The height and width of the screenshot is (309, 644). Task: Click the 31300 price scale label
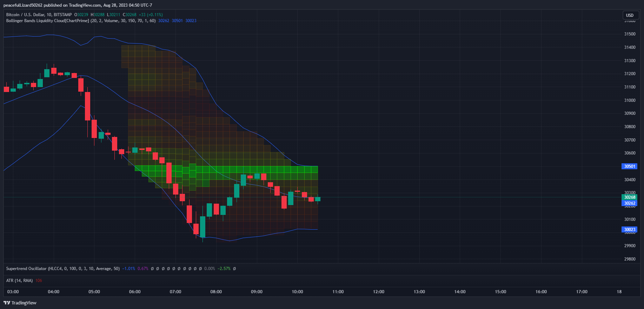tap(630, 61)
